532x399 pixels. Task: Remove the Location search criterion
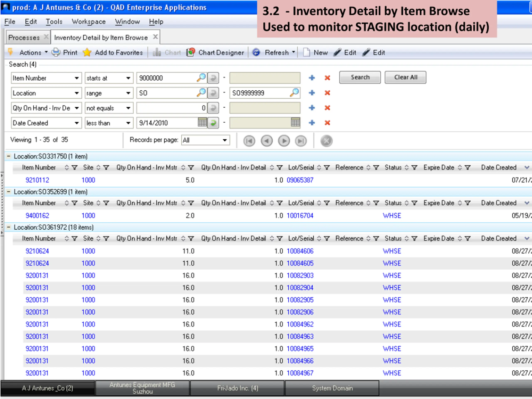click(327, 93)
